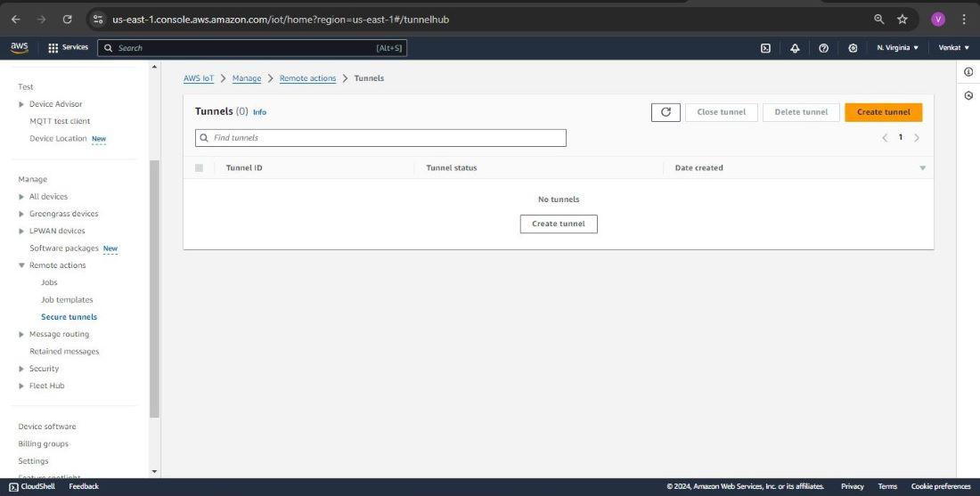Click the AWS logo home icon

click(20, 47)
